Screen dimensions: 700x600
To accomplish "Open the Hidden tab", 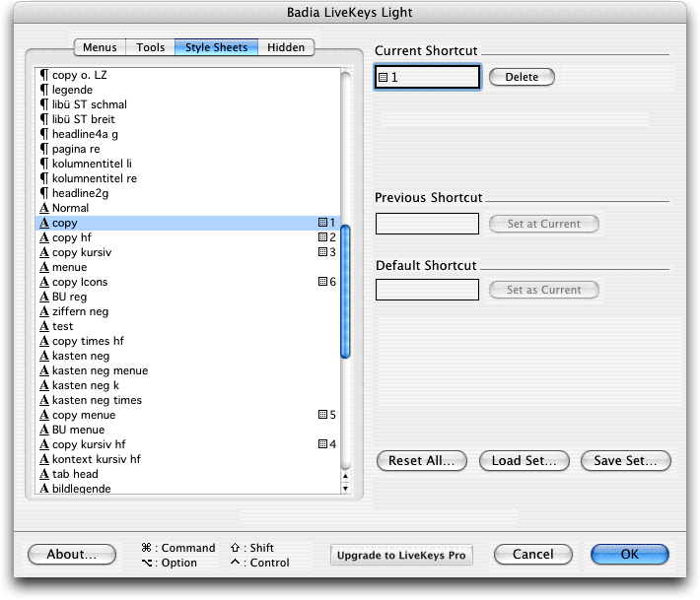I will click(286, 47).
